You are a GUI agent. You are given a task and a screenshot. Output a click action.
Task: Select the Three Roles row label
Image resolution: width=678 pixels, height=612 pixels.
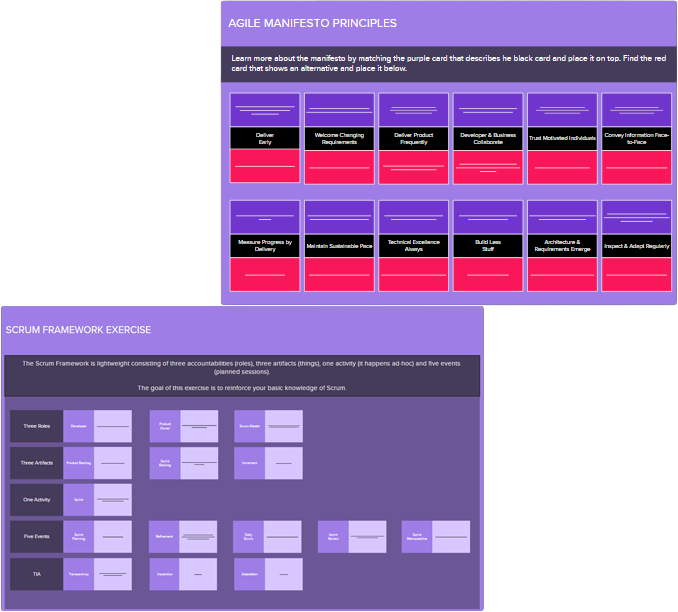[36, 426]
